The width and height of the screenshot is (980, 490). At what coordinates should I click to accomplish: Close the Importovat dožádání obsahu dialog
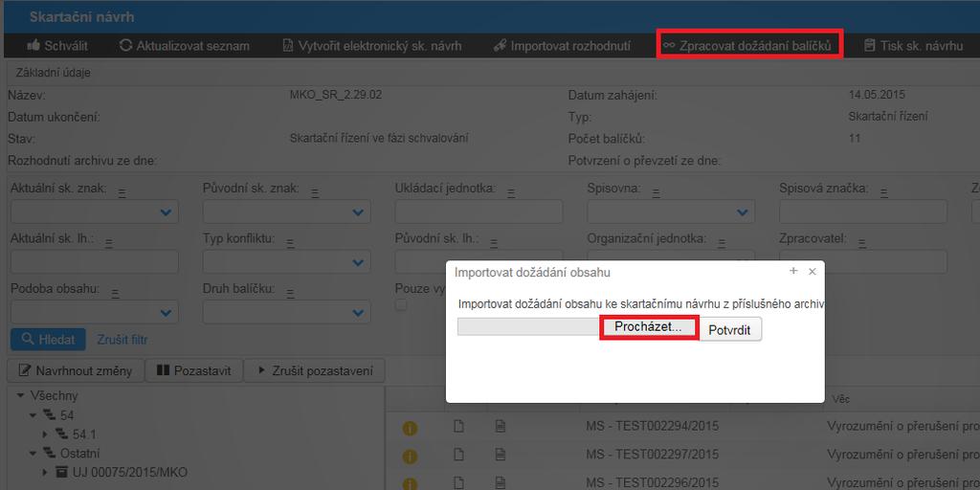[x=812, y=271]
